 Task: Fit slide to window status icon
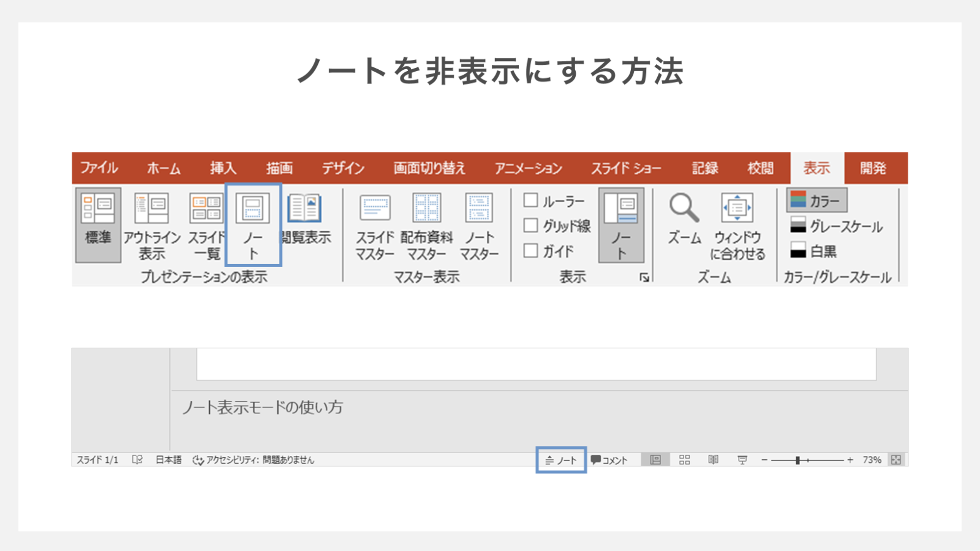point(896,460)
